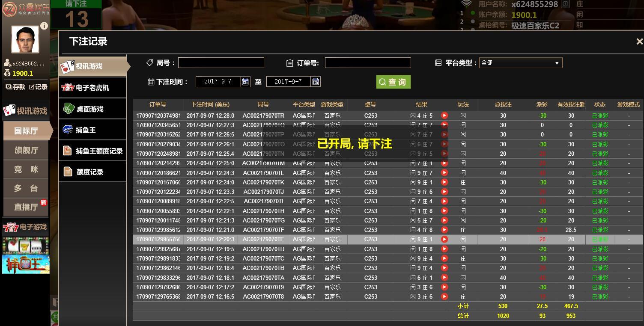Expand the 平台类型 dropdown

(x=521, y=63)
